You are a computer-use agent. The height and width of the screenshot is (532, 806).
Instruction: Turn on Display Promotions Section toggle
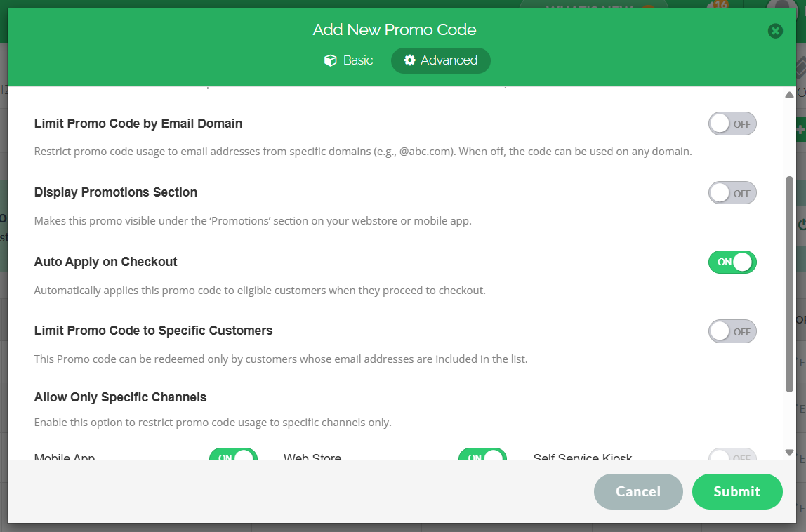point(732,193)
